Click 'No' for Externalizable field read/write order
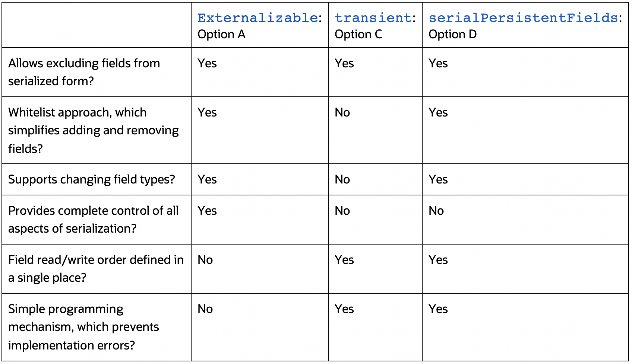The height and width of the screenshot is (364, 632). pos(205,260)
